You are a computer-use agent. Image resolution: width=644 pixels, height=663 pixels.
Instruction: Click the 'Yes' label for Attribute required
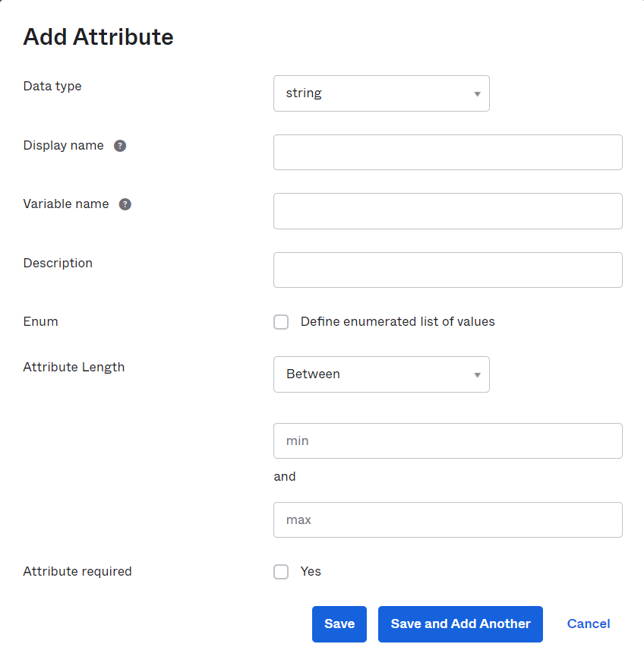click(x=311, y=572)
